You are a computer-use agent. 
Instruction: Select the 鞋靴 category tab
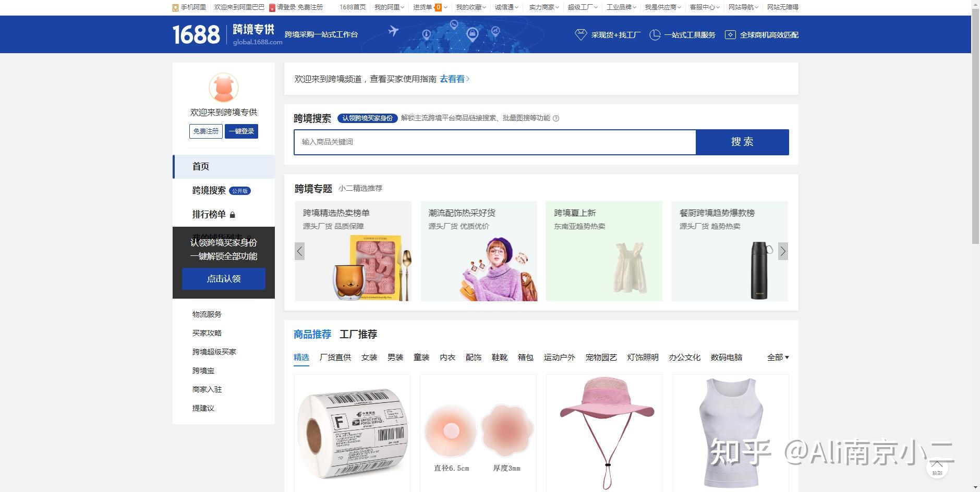(498, 358)
